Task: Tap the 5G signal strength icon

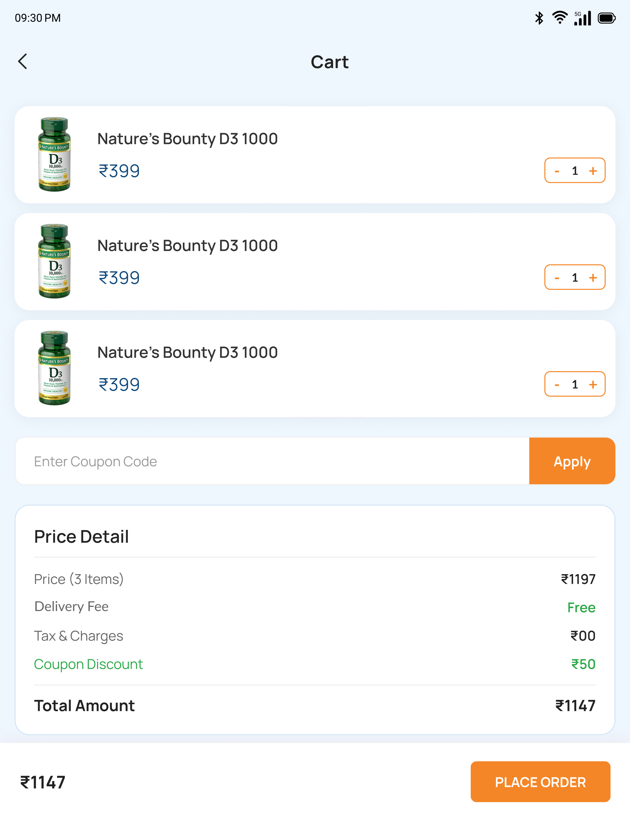Action: [x=582, y=18]
